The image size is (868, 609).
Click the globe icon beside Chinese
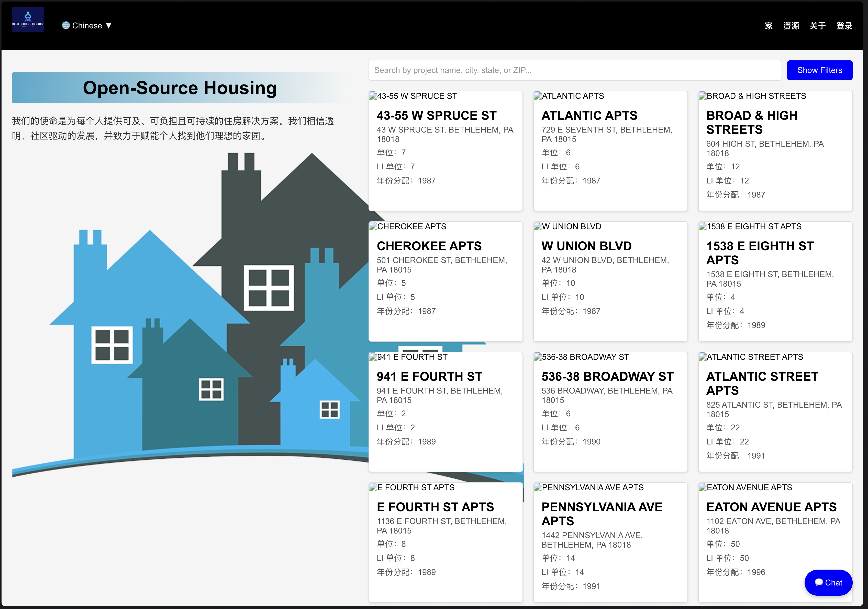point(66,25)
